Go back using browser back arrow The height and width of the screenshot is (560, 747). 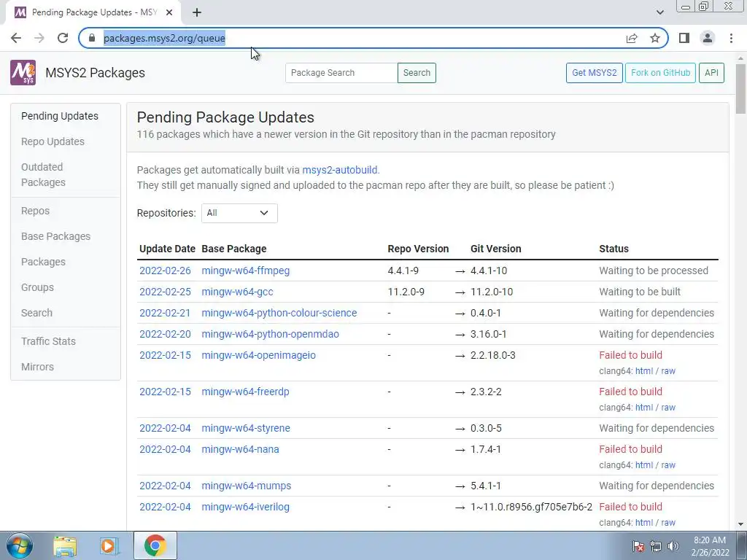[x=16, y=38]
